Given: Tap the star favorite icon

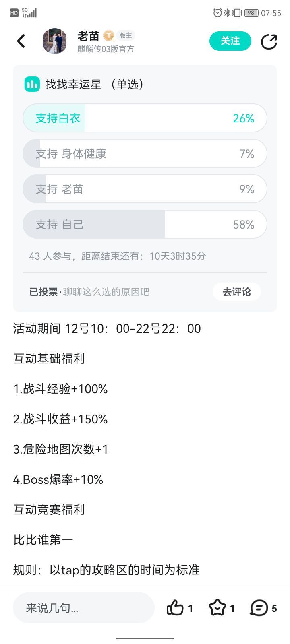Looking at the screenshot, I should tap(217, 608).
